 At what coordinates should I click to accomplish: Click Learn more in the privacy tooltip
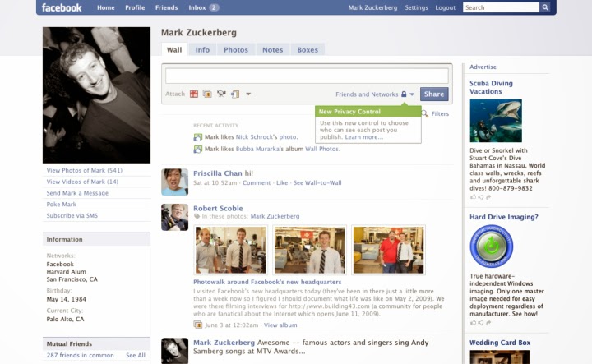coord(364,137)
